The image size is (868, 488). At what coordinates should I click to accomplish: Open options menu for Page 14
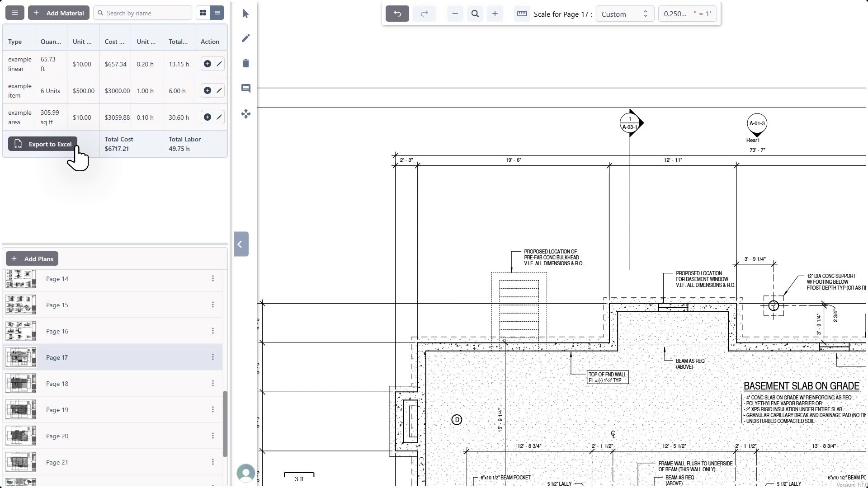click(x=213, y=278)
